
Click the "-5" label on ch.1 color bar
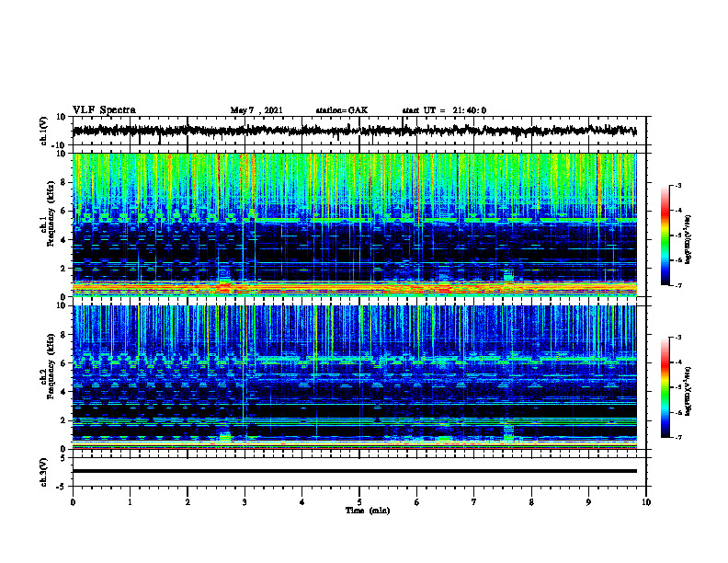[678, 236]
